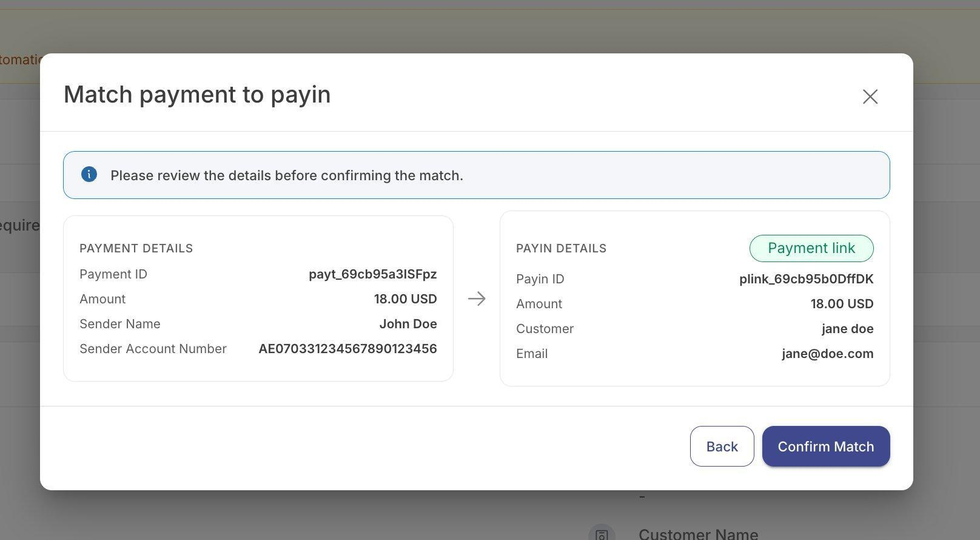
Task: Click the blue info icon in banner
Action: [89, 175]
